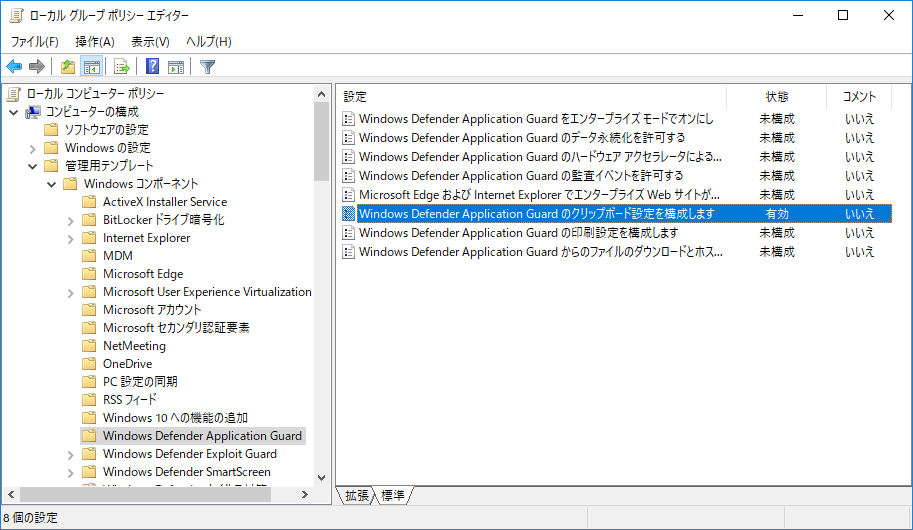
Task: Switch to the 標準 tab
Action: [x=392, y=496]
